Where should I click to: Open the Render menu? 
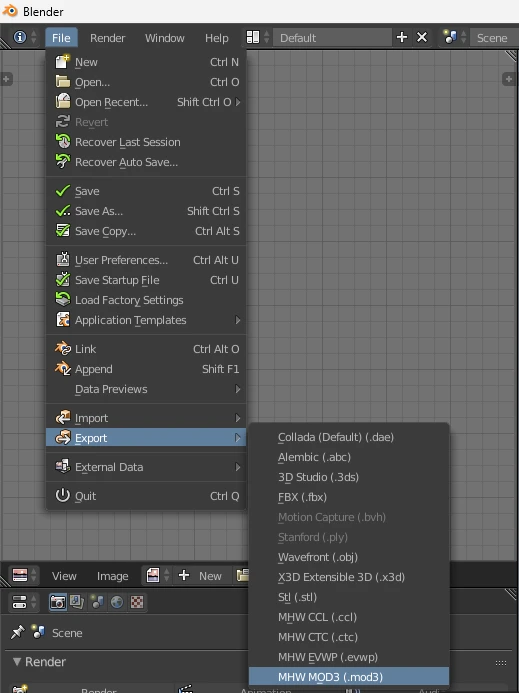107,38
